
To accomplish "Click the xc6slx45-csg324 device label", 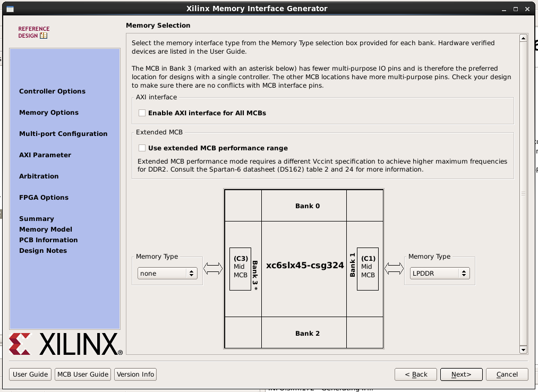I will (305, 266).
